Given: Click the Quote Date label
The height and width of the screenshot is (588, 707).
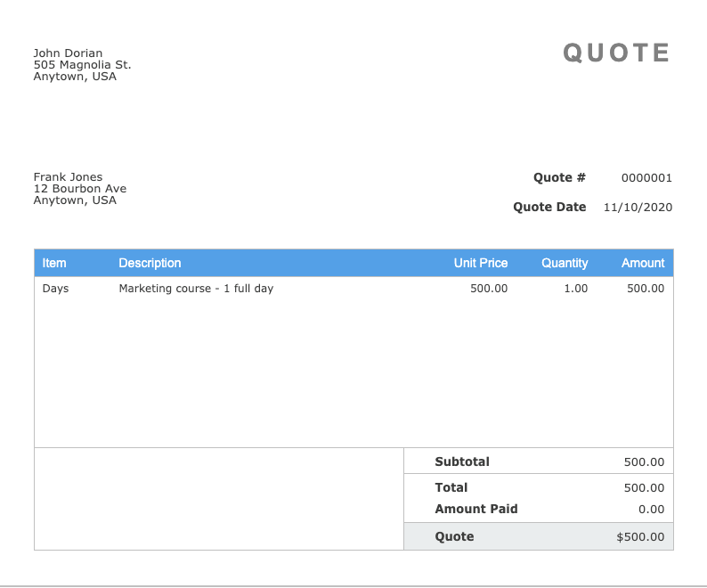Looking at the screenshot, I should click(x=549, y=207).
